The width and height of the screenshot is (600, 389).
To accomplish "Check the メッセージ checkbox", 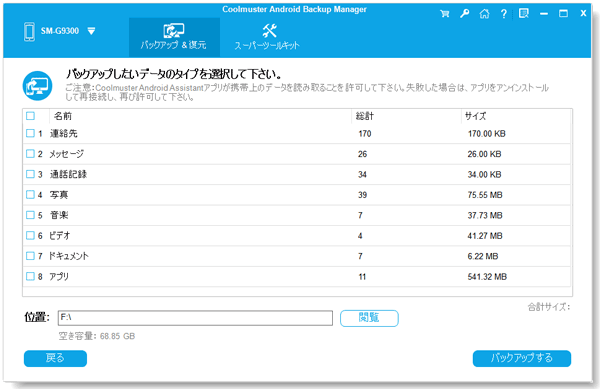I will (30, 154).
